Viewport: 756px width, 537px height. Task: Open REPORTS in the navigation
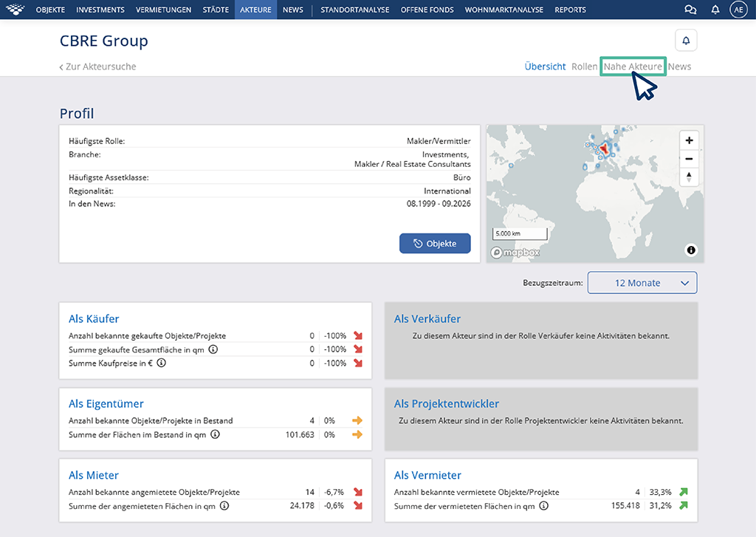[571, 10]
